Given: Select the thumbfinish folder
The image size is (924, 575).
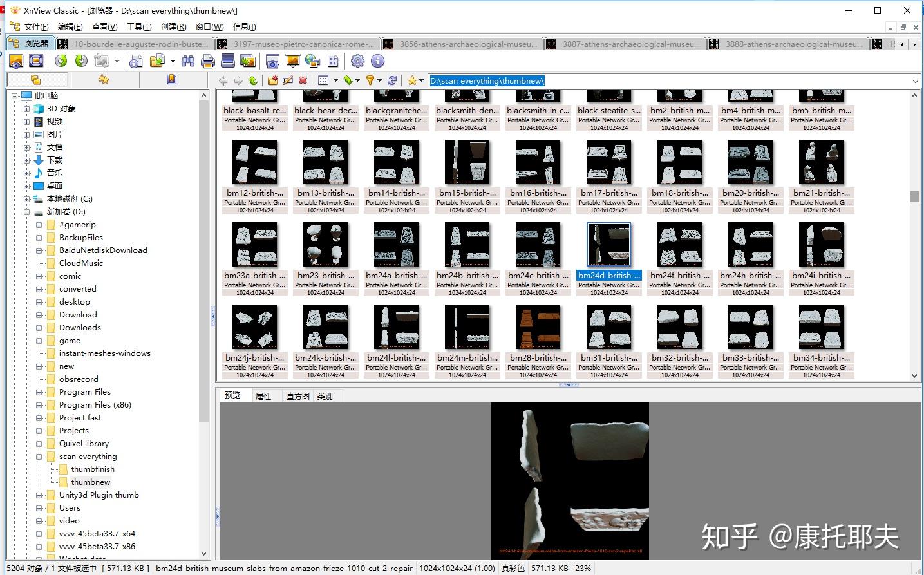Looking at the screenshot, I should coord(93,469).
